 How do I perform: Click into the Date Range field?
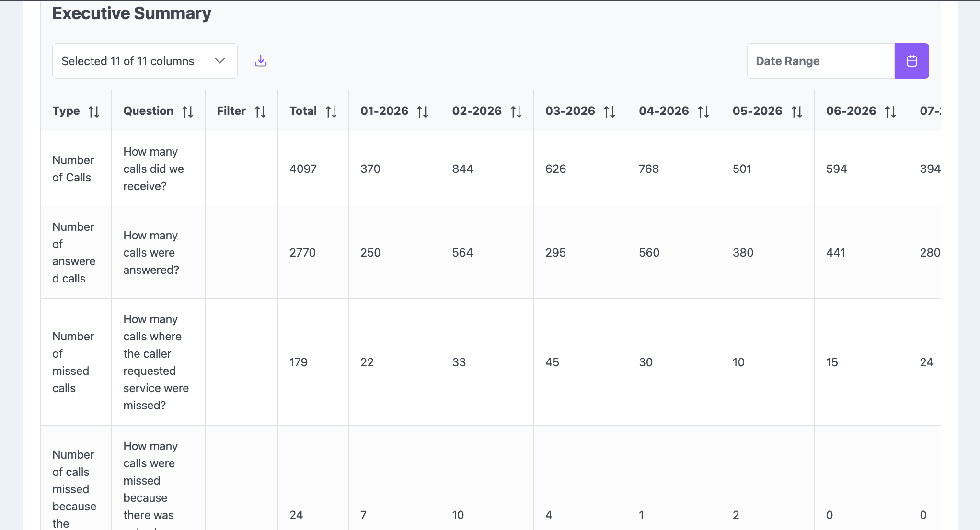tap(820, 61)
